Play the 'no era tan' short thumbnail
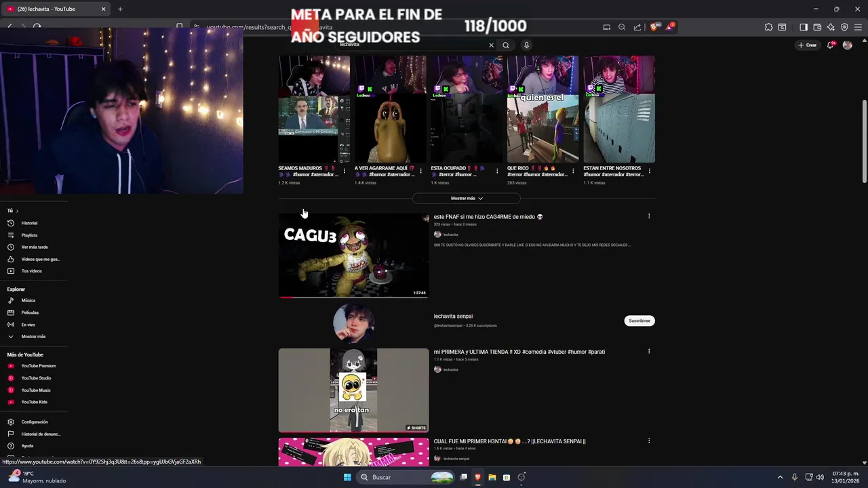Image resolution: width=868 pixels, height=488 pixels. point(353,390)
